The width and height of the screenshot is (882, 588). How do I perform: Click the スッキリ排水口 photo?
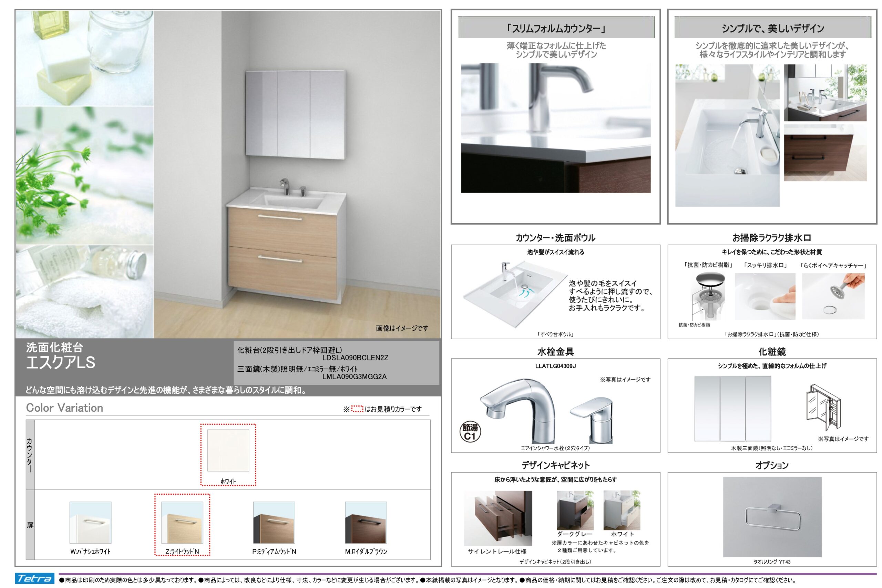(765, 296)
